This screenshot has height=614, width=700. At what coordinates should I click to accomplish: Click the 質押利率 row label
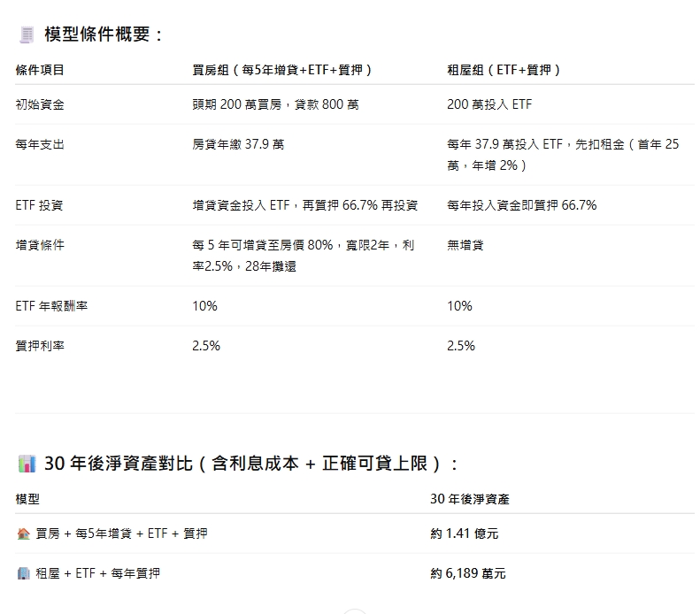point(40,346)
